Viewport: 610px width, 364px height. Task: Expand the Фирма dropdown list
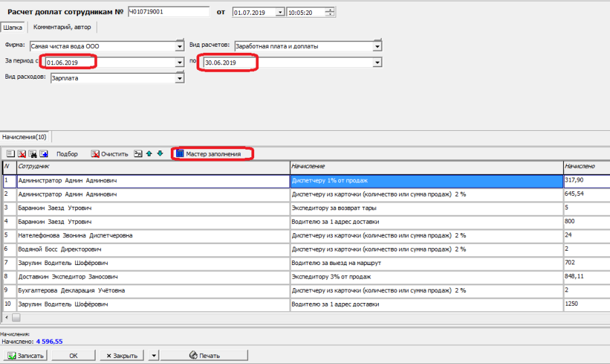[180, 47]
